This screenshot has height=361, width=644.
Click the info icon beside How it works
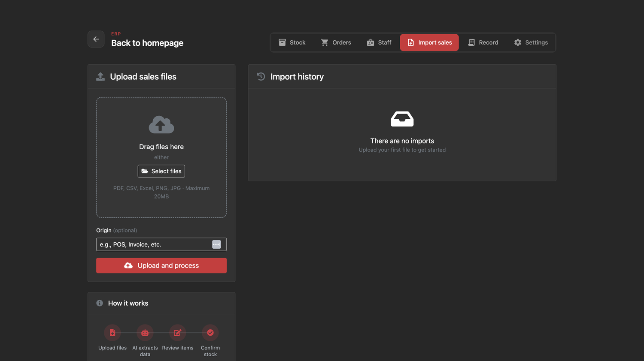coord(100,303)
